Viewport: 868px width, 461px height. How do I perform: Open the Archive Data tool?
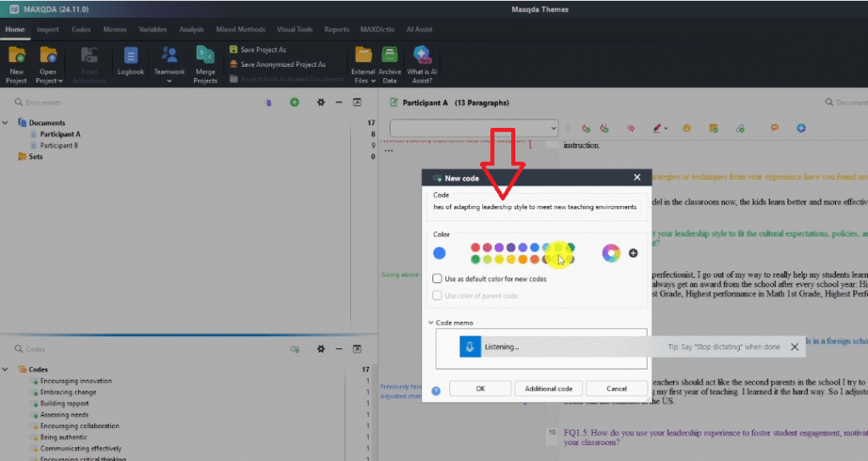pyautogui.click(x=390, y=57)
